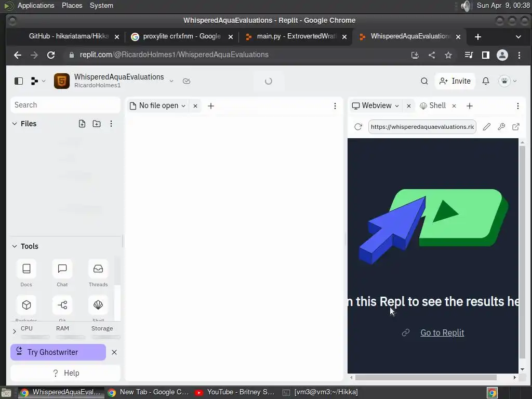The width and height of the screenshot is (532, 399).
Task: Open the System menu
Action: (x=101, y=5)
